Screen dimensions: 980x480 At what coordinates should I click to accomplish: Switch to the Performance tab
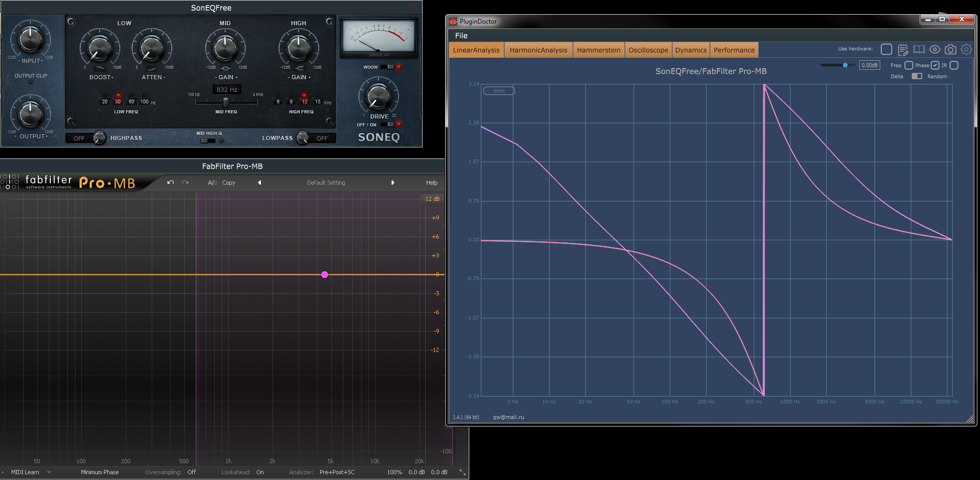pos(734,50)
